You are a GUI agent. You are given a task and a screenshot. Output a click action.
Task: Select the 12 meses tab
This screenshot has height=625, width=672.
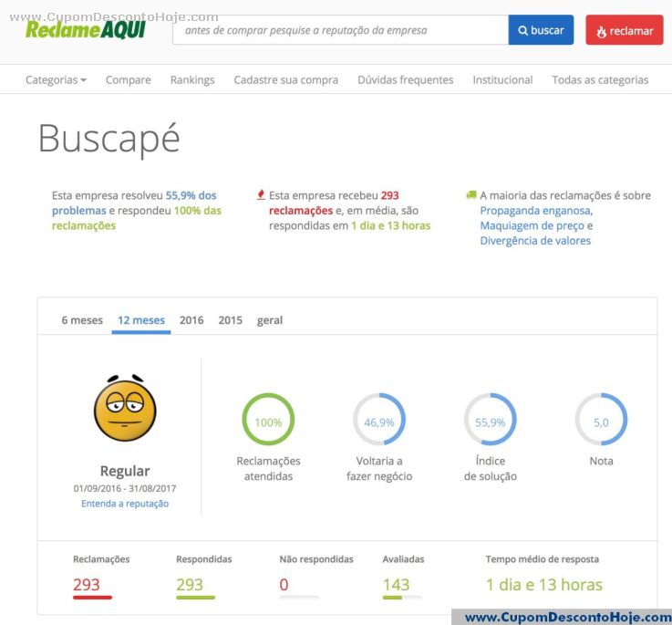141,320
